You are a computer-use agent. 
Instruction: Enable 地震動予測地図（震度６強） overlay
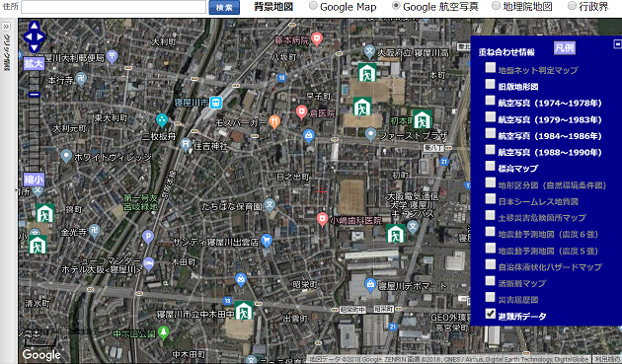click(x=491, y=232)
